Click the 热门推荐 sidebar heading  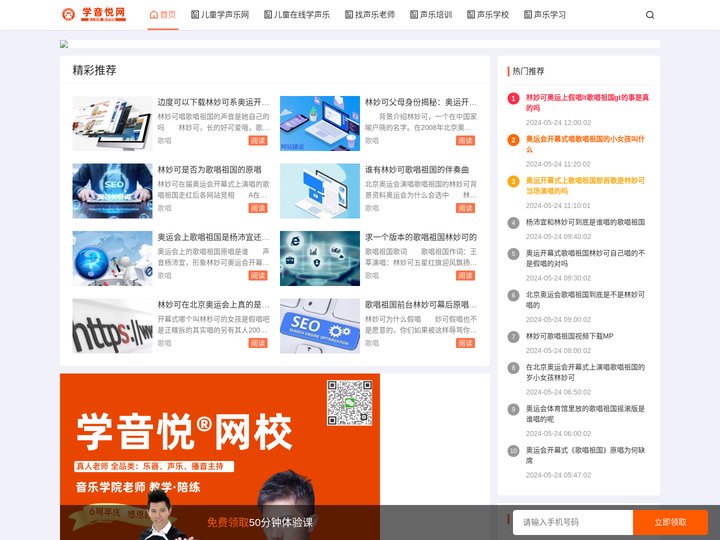[528, 71]
